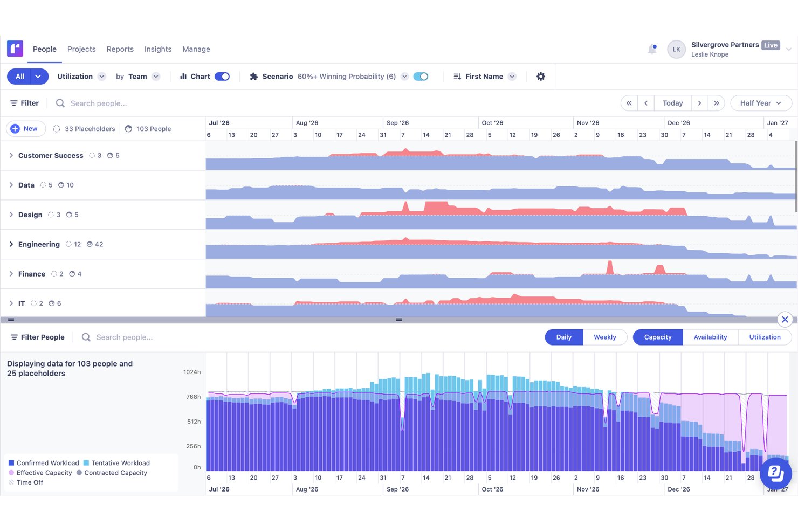Switch chart to Capacity

(x=658, y=337)
